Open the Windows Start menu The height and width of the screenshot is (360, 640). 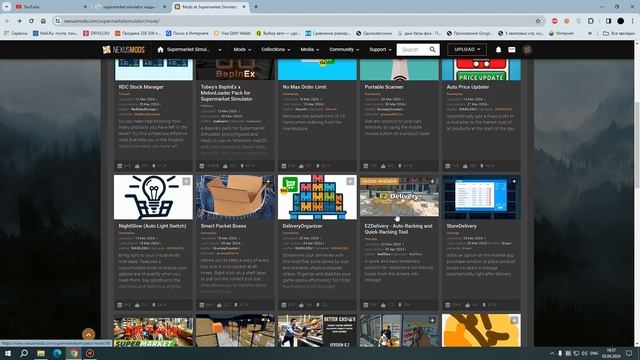coord(7,353)
